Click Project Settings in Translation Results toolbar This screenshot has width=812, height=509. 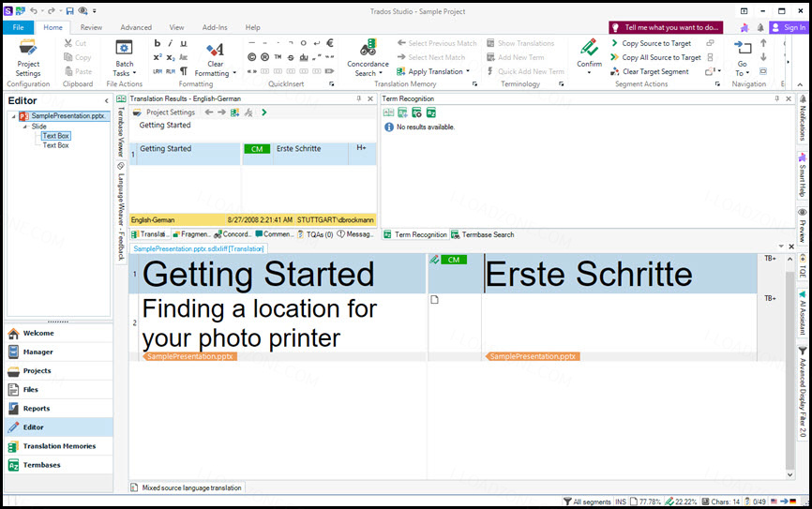pyautogui.click(x=164, y=112)
